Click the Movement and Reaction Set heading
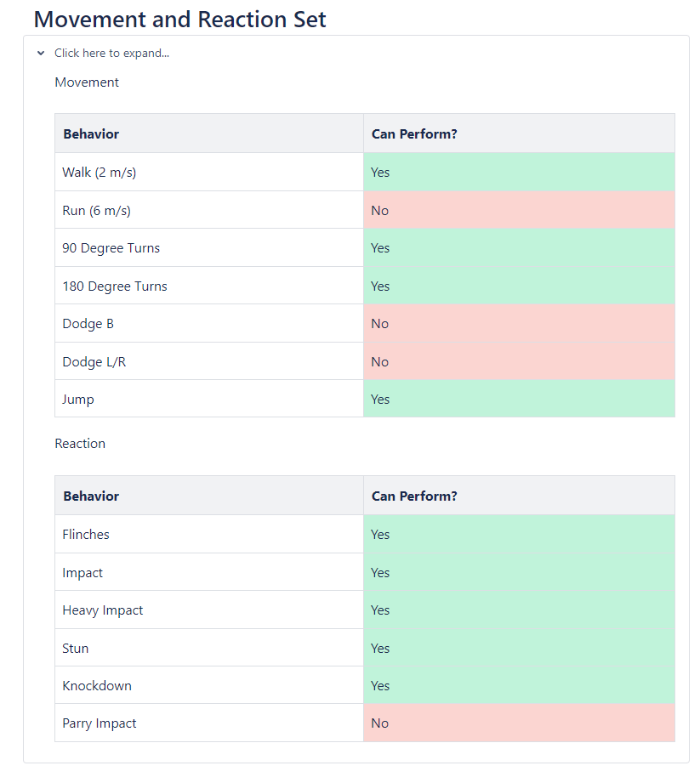 click(179, 19)
